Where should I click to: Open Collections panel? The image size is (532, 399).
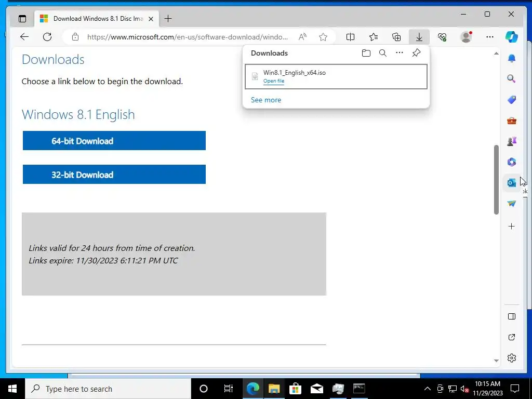click(x=396, y=37)
